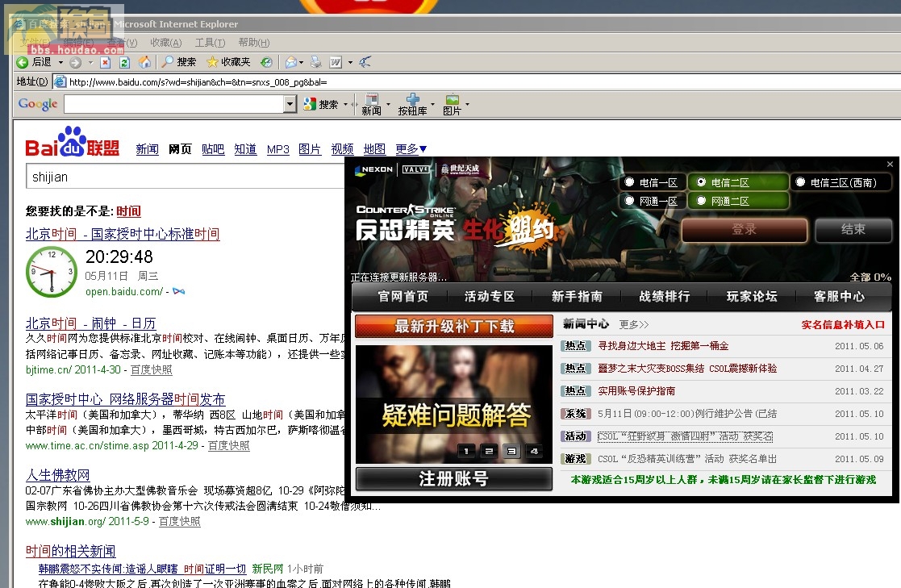Image resolution: width=901 pixels, height=588 pixels.
Task: Click the IE Forward arrow icon
Action: pos(75,62)
